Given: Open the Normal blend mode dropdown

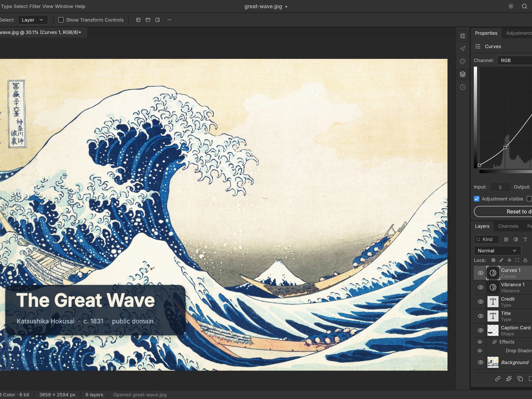Looking at the screenshot, I should 497,251.
